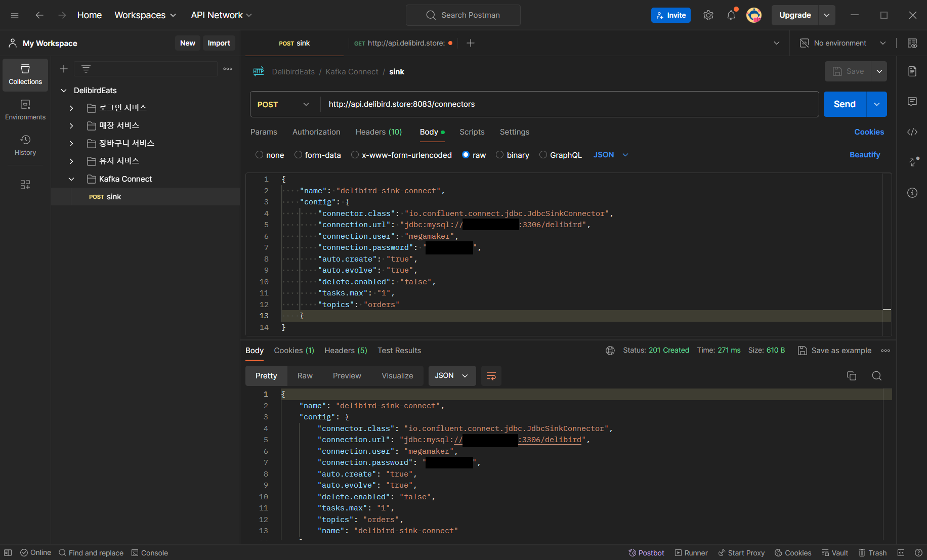Open the raw JSON format dropdown
The image size is (927, 560).
coord(611,155)
